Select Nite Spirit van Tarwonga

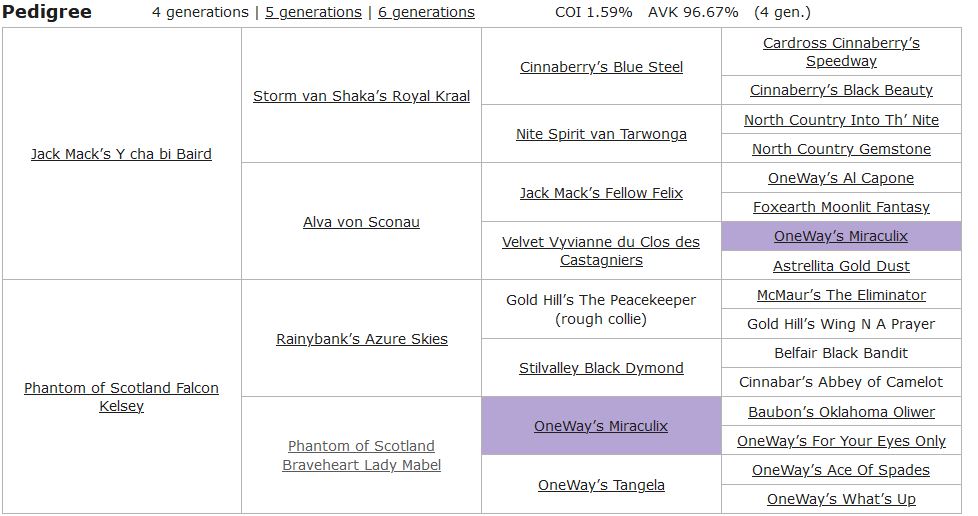(601, 134)
